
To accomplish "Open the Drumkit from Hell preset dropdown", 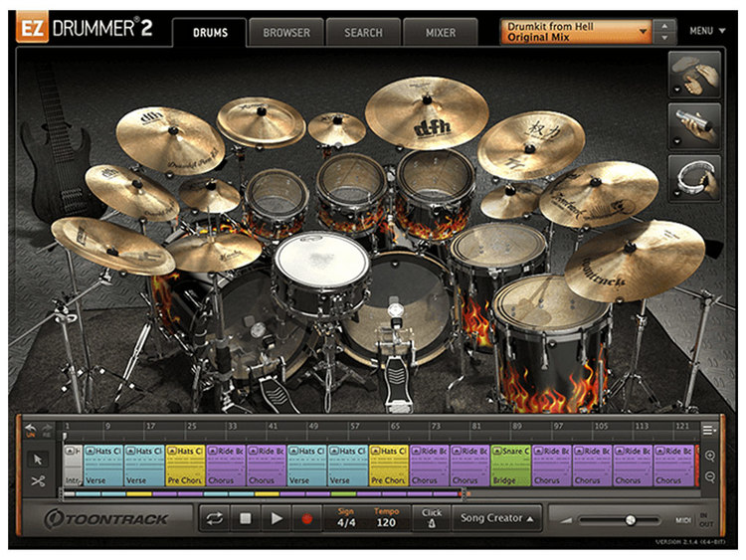I will [576, 32].
